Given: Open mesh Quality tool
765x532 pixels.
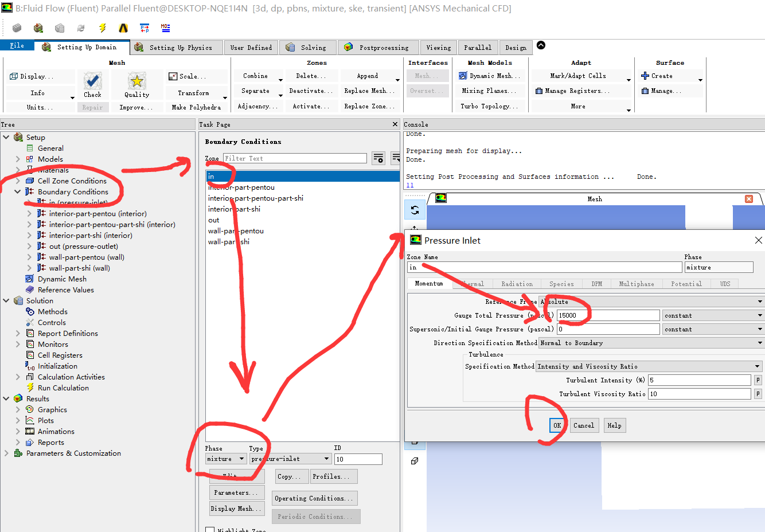Looking at the screenshot, I should pyautogui.click(x=136, y=85).
